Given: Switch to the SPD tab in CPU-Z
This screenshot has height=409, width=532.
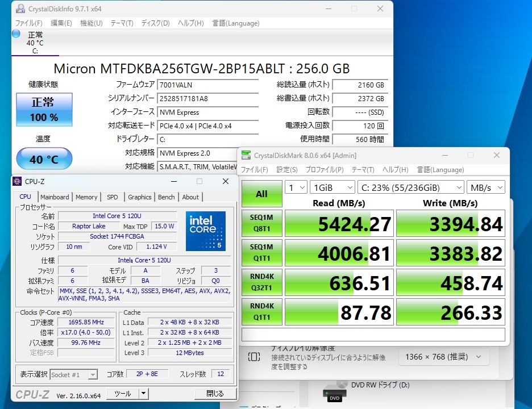Looking at the screenshot, I should pyautogui.click(x=113, y=197).
